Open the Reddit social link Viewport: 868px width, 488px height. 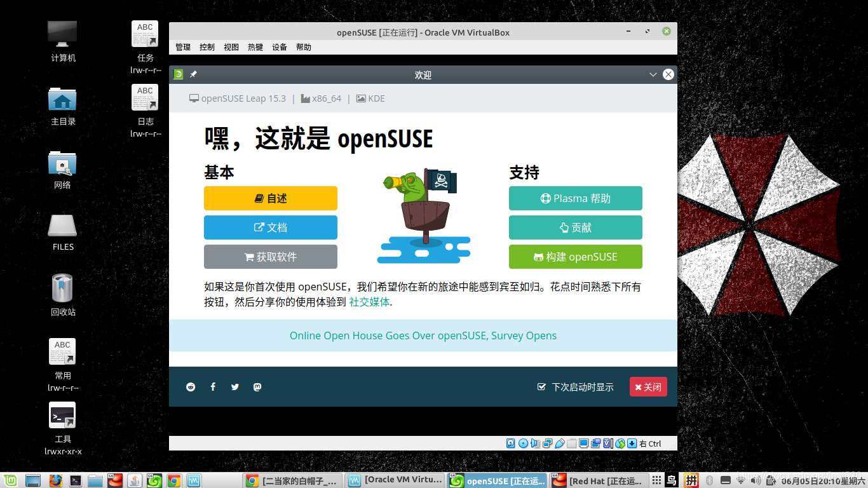(x=191, y=387)
